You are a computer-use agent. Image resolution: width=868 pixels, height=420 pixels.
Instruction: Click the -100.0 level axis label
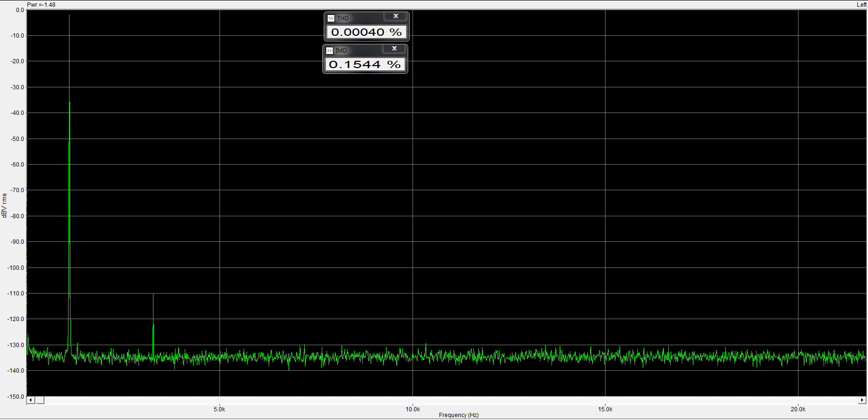tap(16, 268)
